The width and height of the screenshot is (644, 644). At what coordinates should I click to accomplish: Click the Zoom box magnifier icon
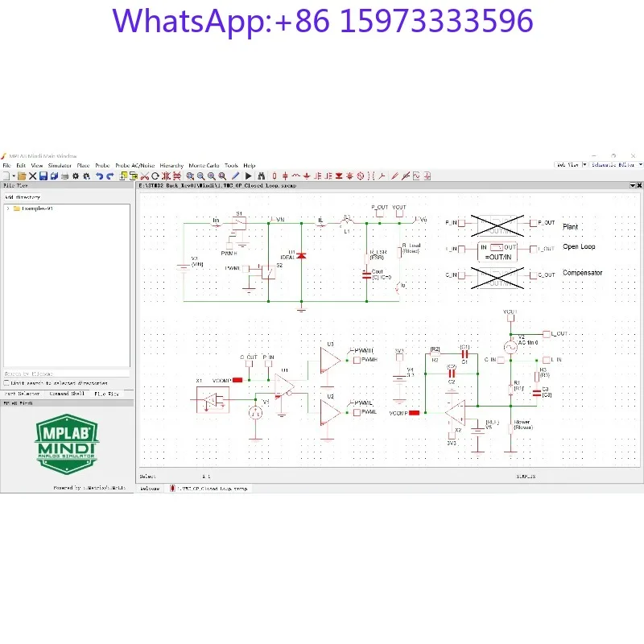[x=190, y=176]
